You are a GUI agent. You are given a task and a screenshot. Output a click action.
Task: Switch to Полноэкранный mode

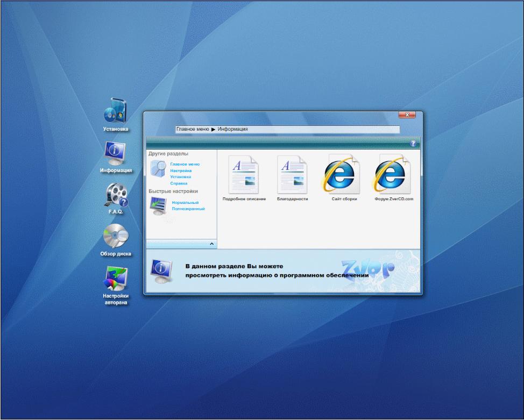pyautogui.click(x=188, y=209)
